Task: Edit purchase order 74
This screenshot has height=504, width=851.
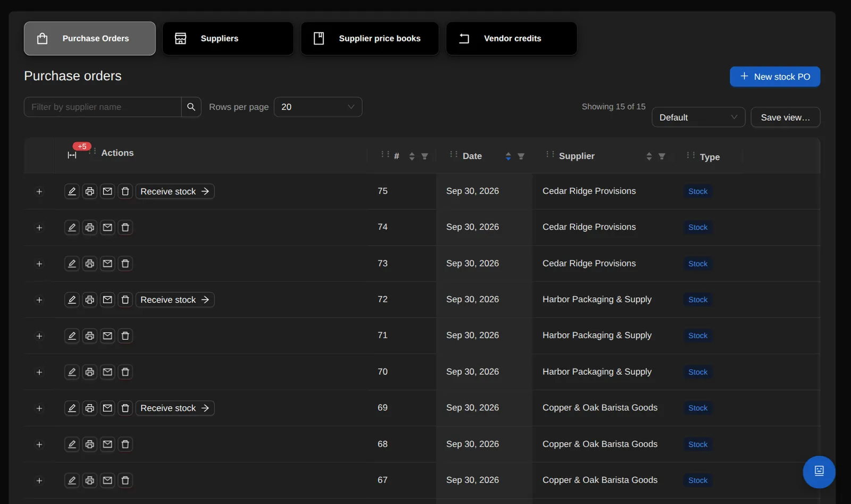Action: tap(72, 228)
